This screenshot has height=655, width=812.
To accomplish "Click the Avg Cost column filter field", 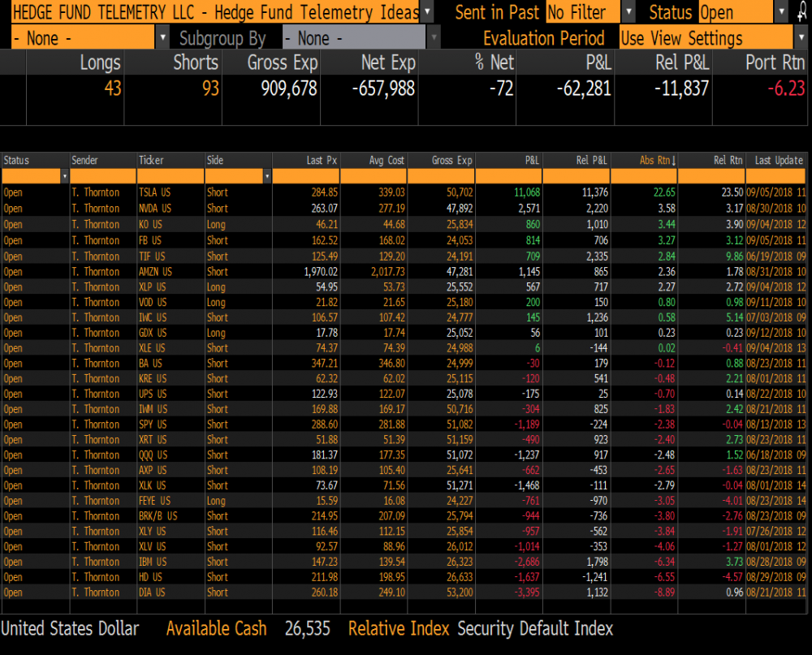I will click(x=374, y=177).
